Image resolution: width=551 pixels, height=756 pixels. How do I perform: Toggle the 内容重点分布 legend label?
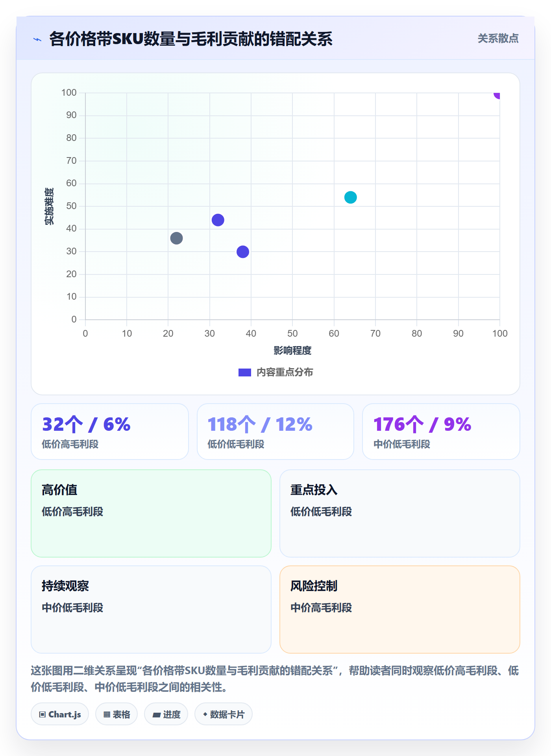(x=285, y=372)
